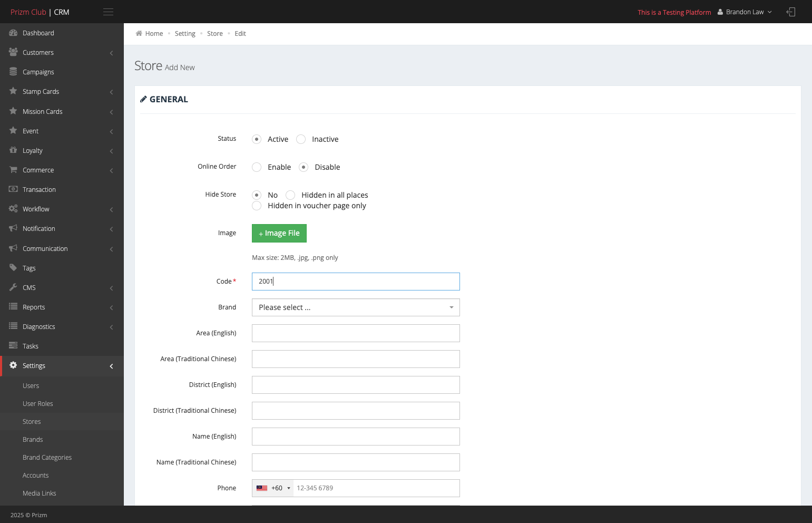Click the Code input field
Screen dimensions: 812x523
click(356, 282)
